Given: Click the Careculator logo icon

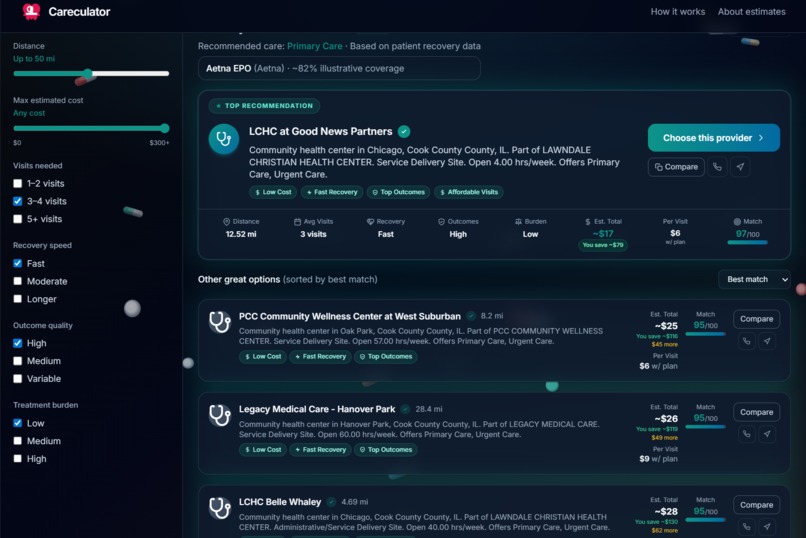Looking at the screenshot, I should pos(31,11).
